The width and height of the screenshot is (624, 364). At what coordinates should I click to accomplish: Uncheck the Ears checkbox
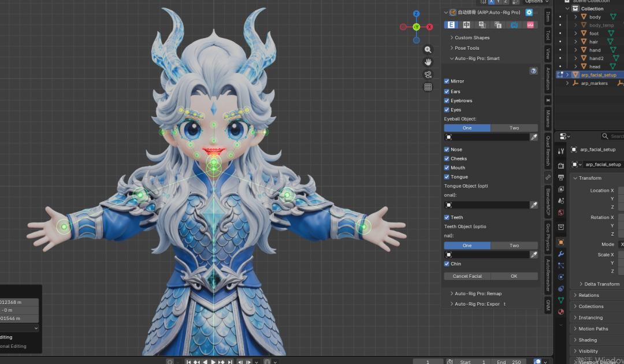coord(447,91)
